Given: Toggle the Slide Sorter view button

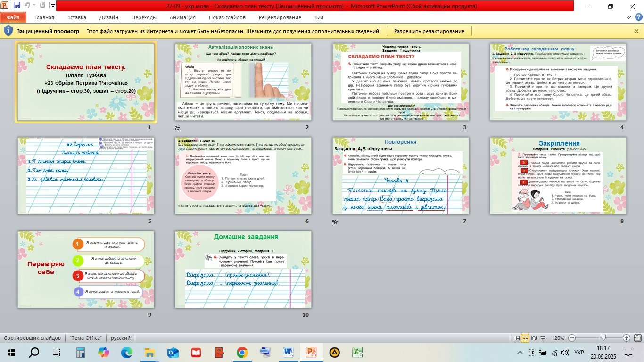Looking at the screenshot, I should [525, 338].
